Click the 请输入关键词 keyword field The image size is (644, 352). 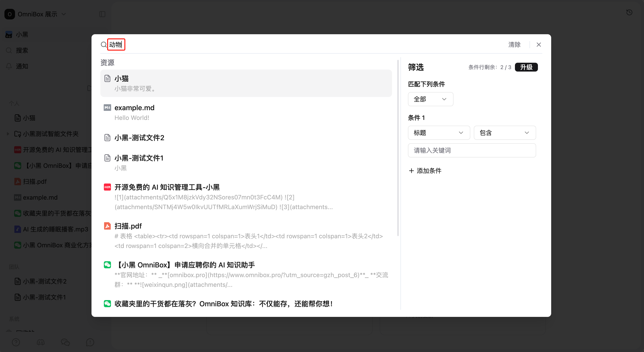point(472,150)
